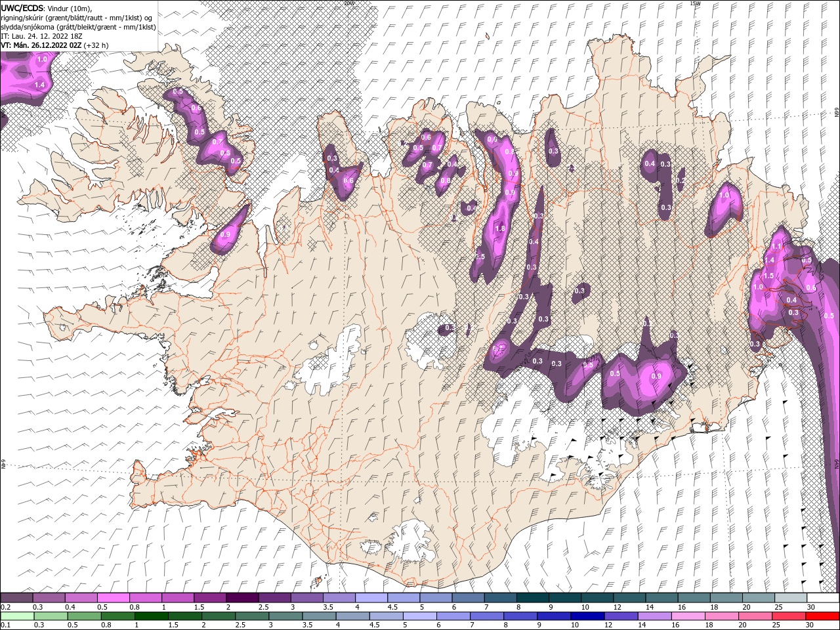Select the pale gray swatch labeled 25, upper legend
Image resolution: width=840 pixels, height=630 pixels.
pyautogui.click(x=790, y=598)
